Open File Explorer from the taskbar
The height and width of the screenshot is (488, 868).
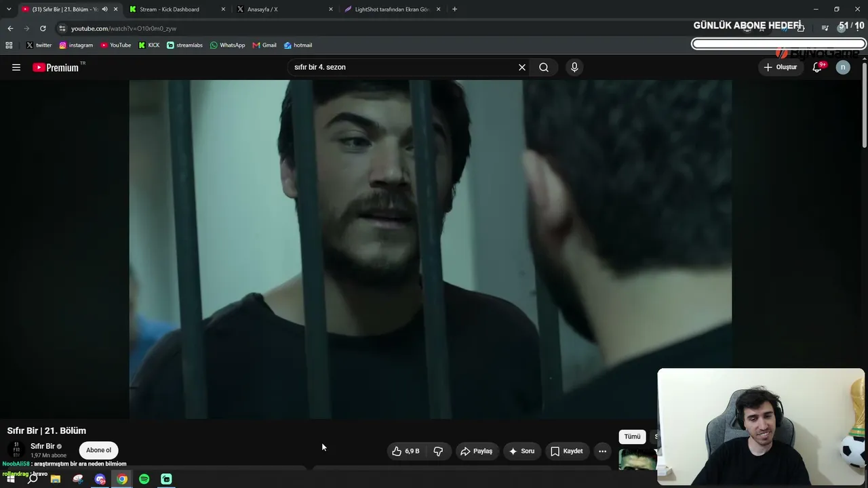(56, 479)
